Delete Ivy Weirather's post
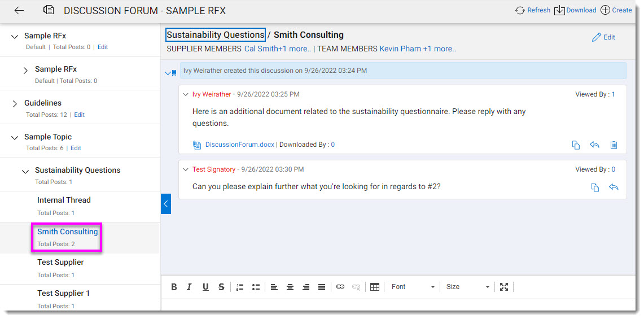 click(x=614, y=145)
